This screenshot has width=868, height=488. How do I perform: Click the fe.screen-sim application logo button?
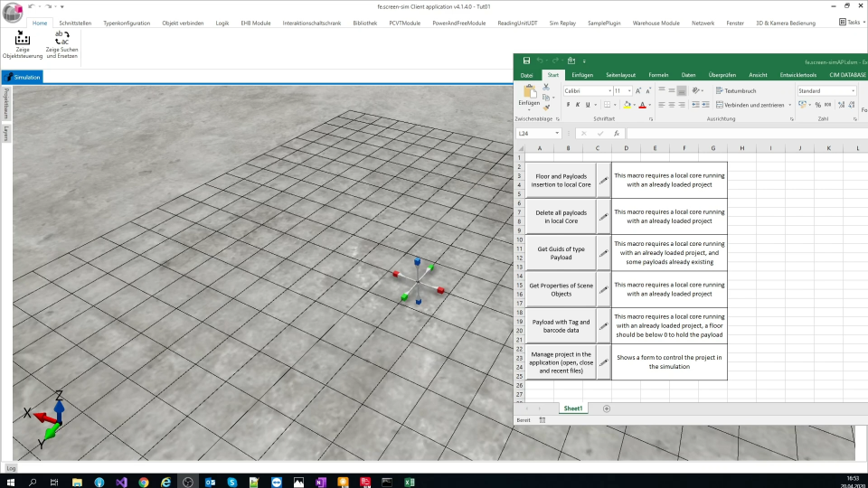(x=12, y=12)
